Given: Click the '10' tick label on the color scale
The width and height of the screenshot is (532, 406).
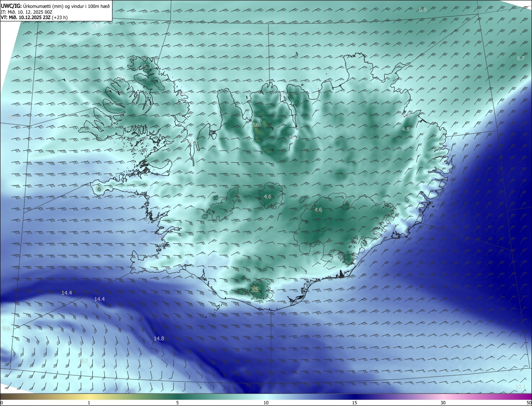Looking at the screenshot, I should pyautogui.click(x=266, y=403).
